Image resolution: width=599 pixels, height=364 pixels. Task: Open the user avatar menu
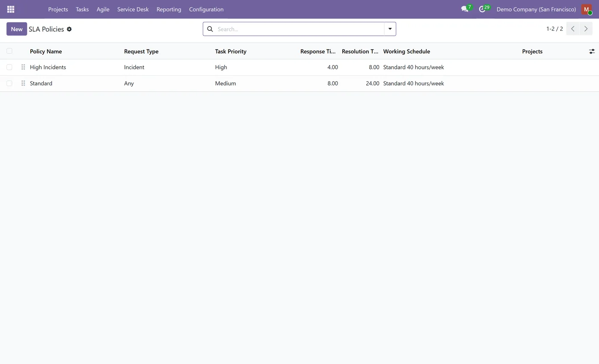pyautogui.click(x=587, y=9)
